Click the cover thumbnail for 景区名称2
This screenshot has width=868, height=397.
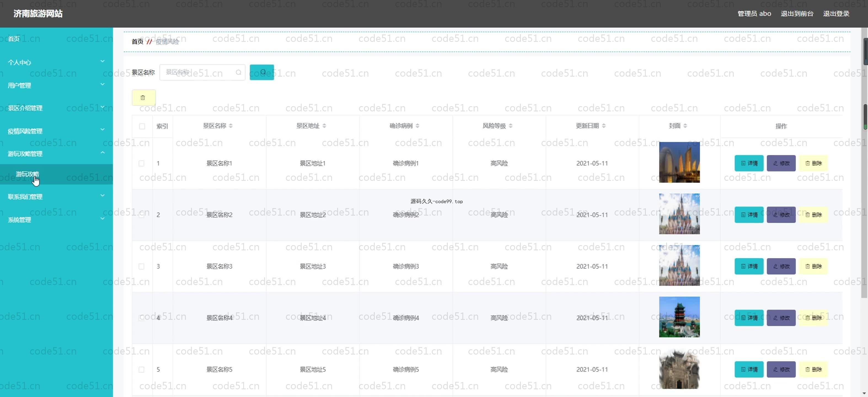tap(679, 214)
